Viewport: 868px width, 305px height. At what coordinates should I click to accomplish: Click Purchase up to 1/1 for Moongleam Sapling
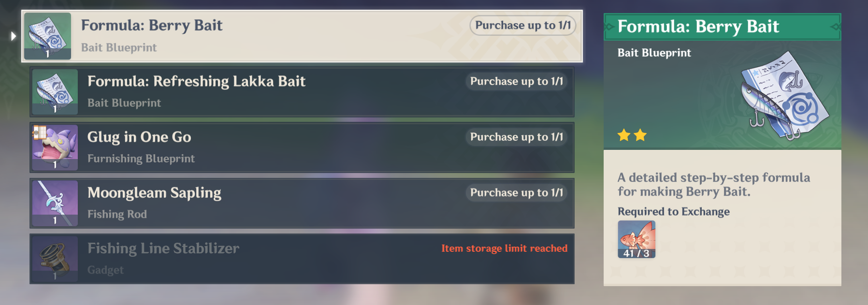517,192
